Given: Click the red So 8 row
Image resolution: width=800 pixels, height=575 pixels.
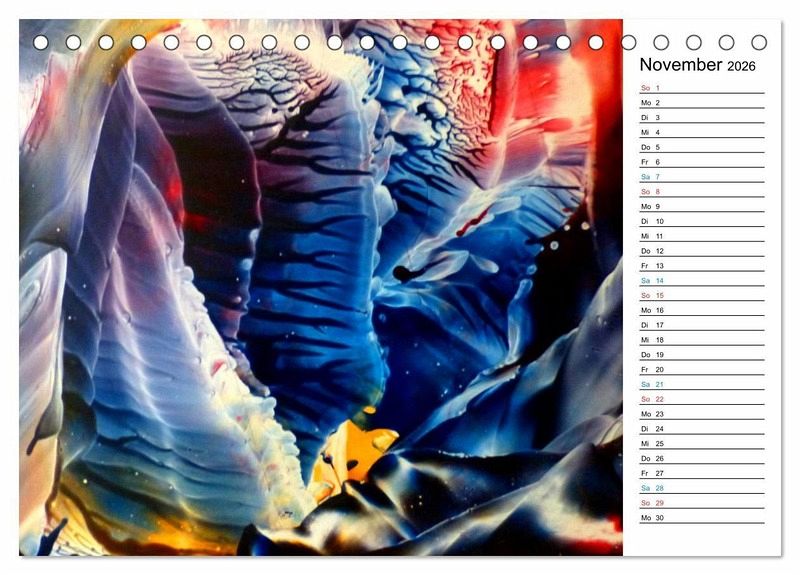Looking at the screenshot, I should click(701, 192).
